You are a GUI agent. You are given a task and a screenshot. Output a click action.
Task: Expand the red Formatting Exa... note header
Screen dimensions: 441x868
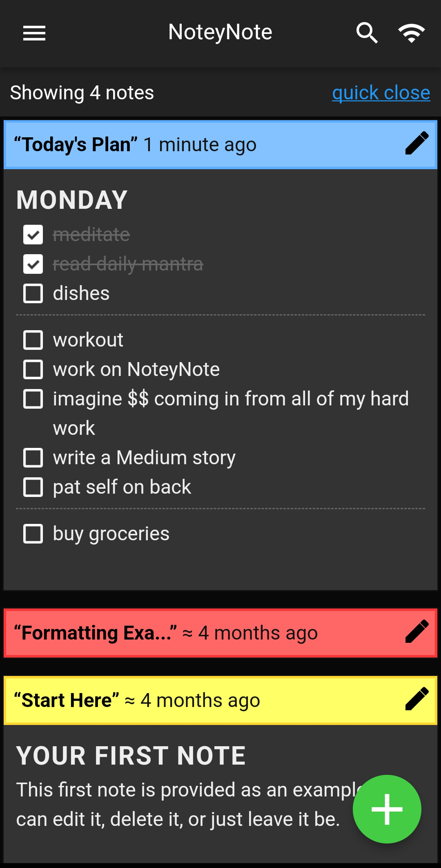204,633
